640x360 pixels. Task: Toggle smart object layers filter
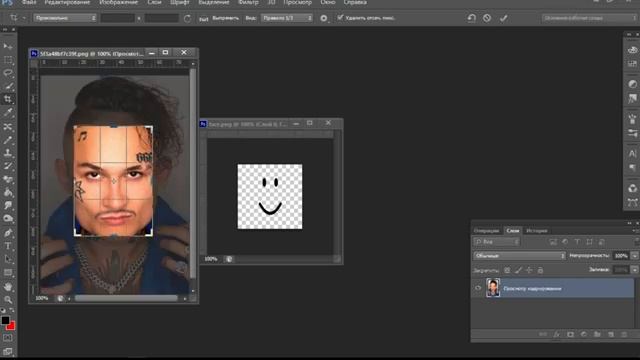[x=602, y=242]
